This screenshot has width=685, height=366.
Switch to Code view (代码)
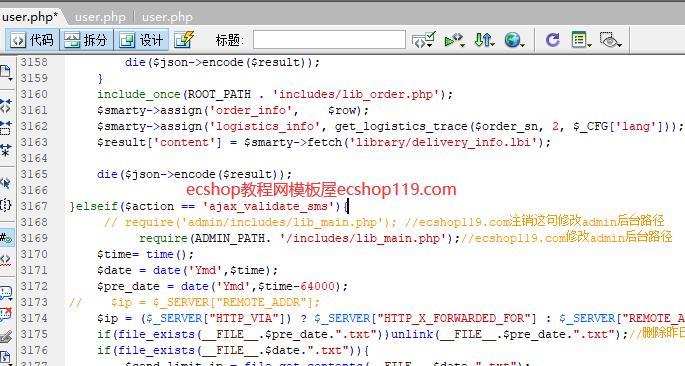[32, 40]
